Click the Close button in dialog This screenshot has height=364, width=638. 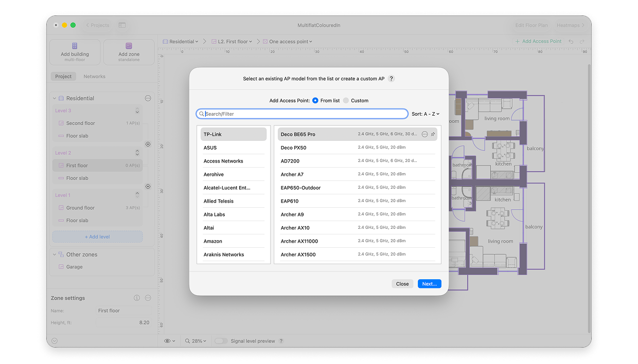point(402,284)
